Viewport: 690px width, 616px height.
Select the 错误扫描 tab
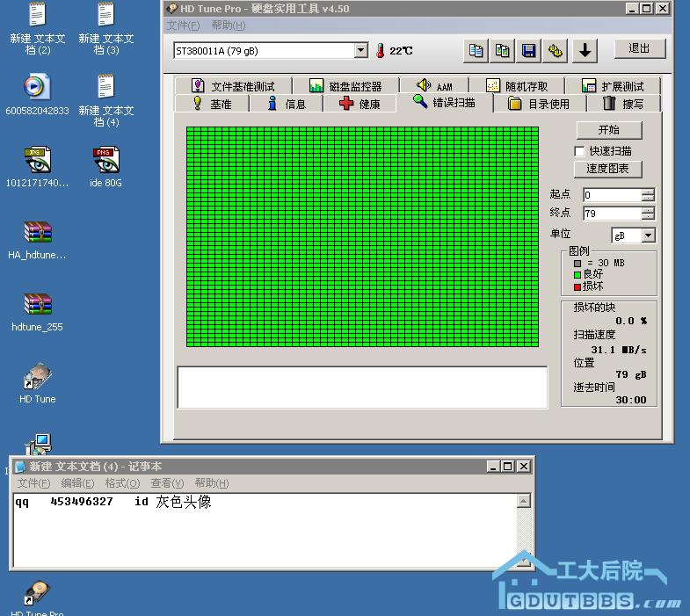(445, 103)
